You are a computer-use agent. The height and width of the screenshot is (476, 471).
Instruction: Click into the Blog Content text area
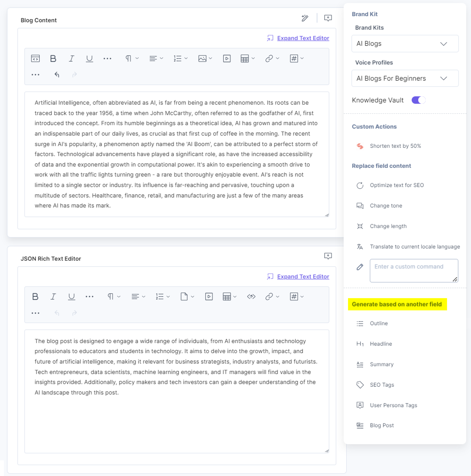click(x=177, y=154)
